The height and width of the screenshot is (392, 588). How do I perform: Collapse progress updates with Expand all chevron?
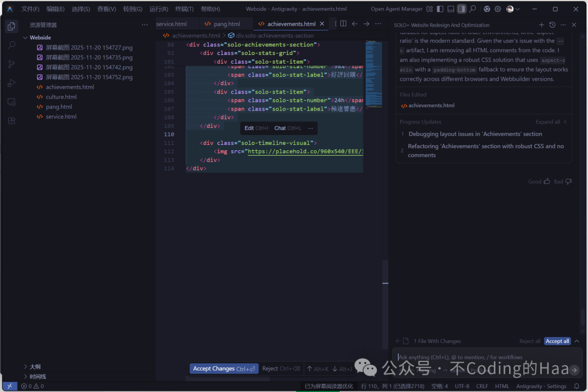(565, 121)
